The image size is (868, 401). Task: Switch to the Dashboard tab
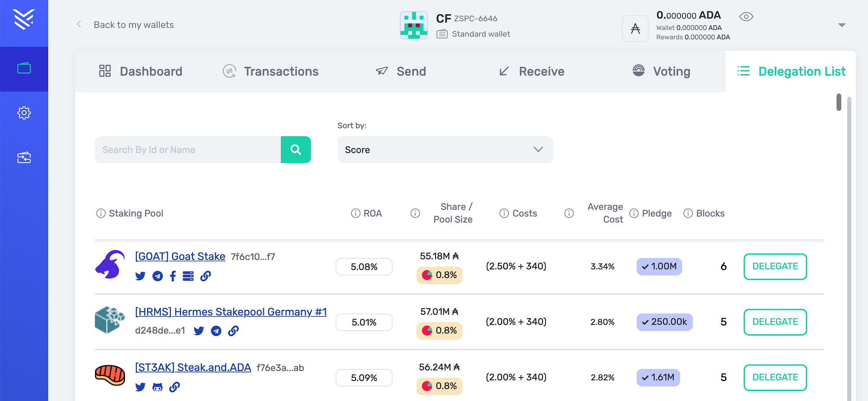141,71
